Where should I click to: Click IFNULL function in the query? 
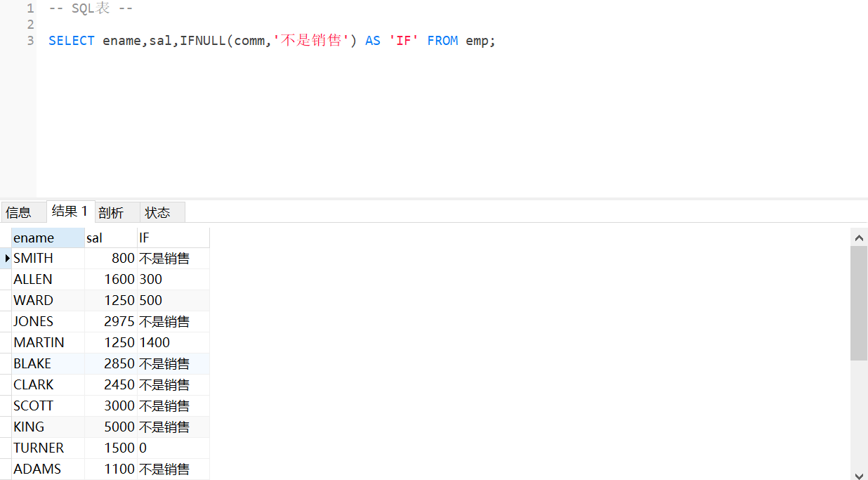tap(203, 41)
